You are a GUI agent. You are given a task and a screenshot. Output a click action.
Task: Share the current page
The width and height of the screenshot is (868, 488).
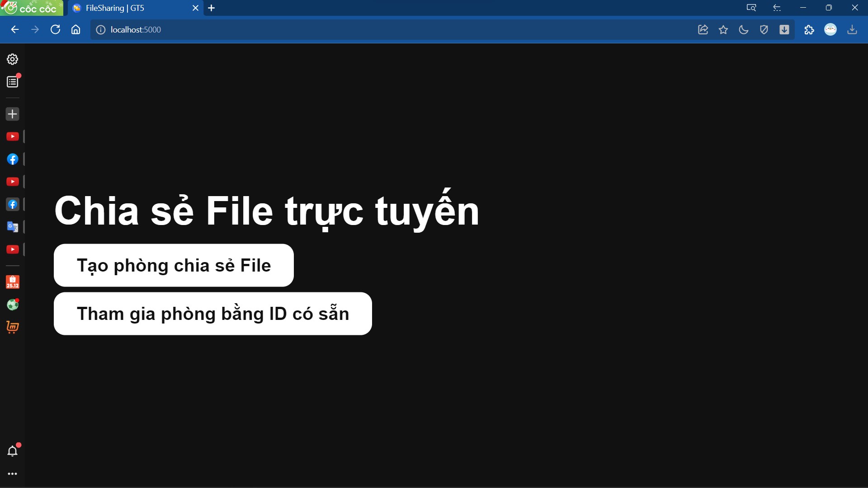[x=703, y=29]
